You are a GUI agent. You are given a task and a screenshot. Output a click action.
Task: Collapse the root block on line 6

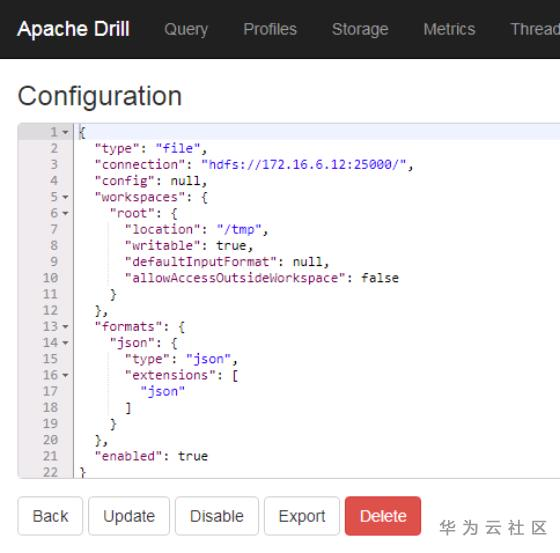click(65, 213)
